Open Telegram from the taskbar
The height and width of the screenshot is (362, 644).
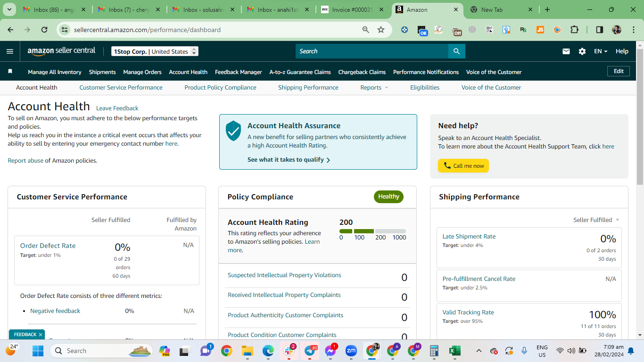point(310,351)
